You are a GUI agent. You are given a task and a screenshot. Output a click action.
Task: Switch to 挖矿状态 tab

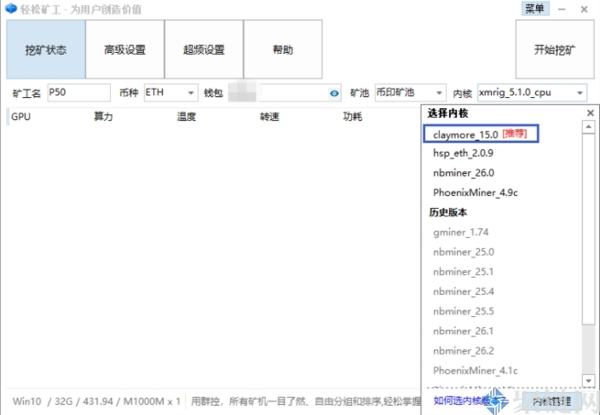[46, 49]
